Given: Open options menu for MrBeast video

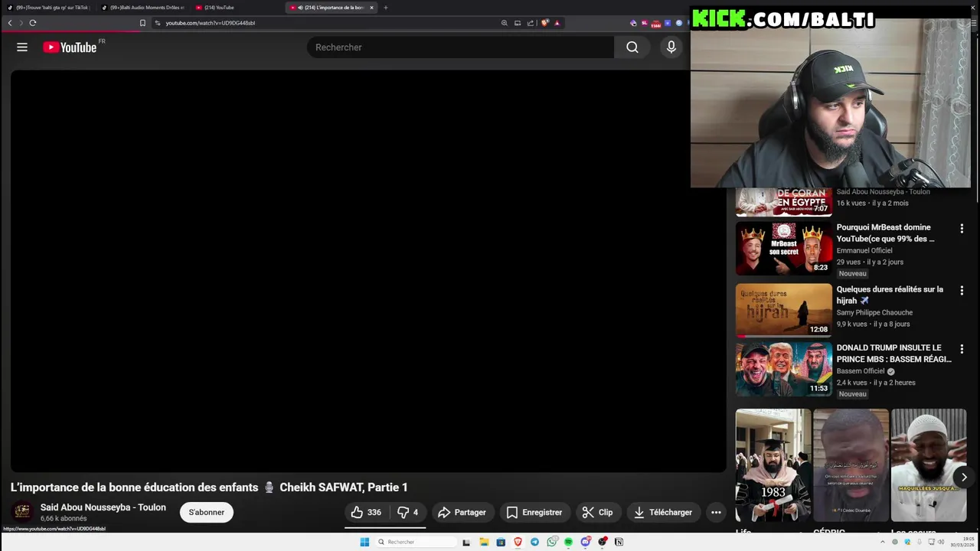Looking at the screenshot, I should (x=962, y=228).
